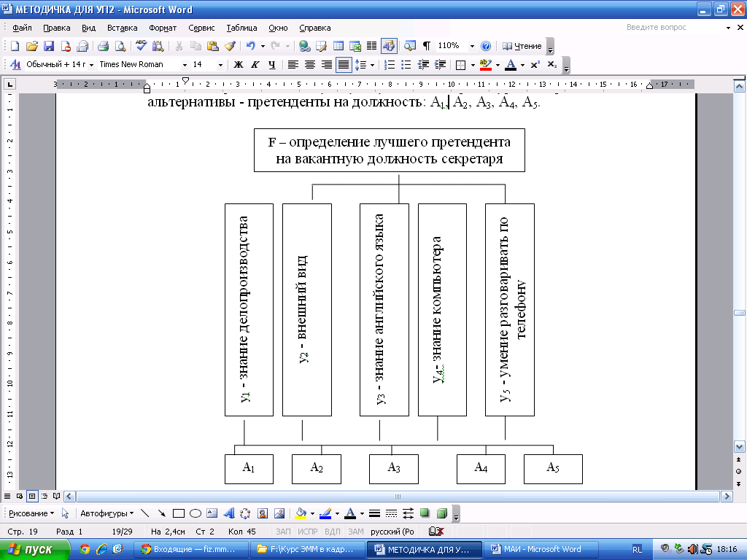
Task: Toggle Bold formatting (Ж)
Action: (x=239, y=64)
